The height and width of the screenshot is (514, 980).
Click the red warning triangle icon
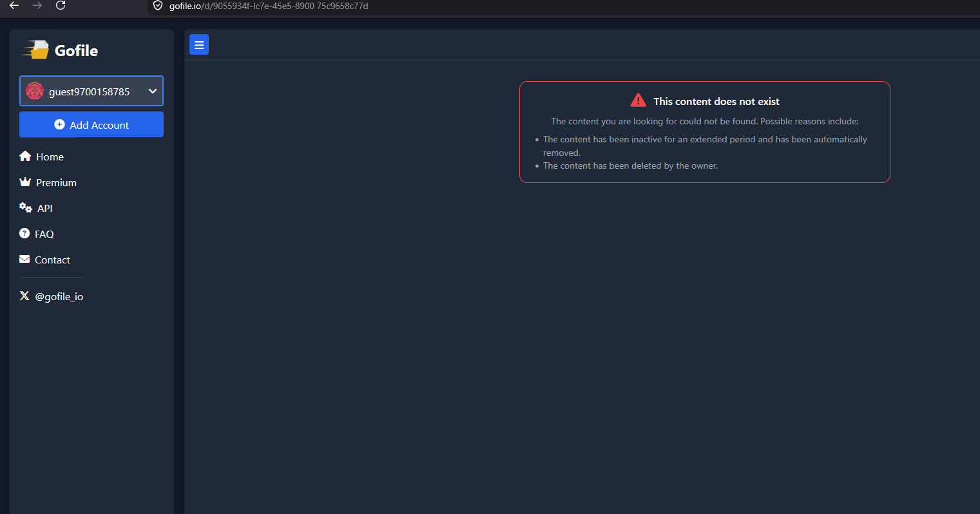[638, 100]
